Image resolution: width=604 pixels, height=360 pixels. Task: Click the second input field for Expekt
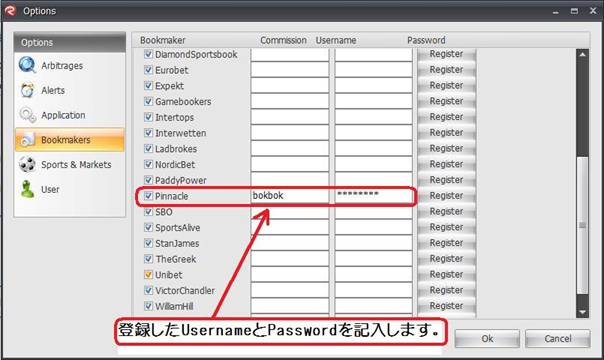(x=373, y=85)
